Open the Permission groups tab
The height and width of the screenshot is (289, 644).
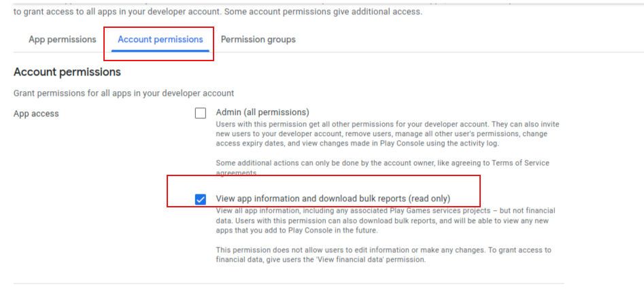point(258,39)
